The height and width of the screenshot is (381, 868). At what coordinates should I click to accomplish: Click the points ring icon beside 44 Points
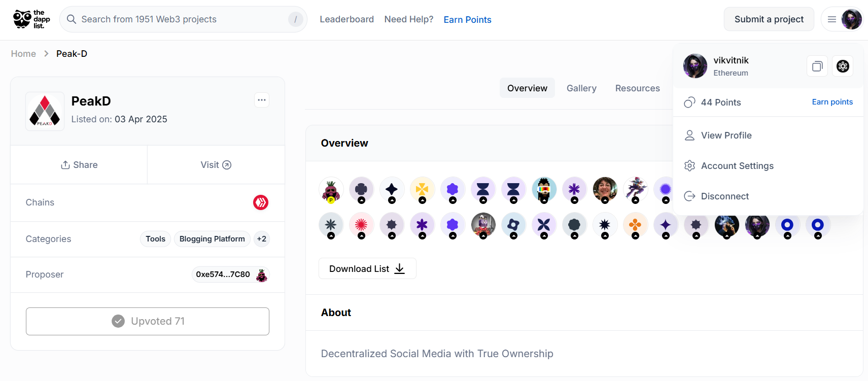(689, 102)
